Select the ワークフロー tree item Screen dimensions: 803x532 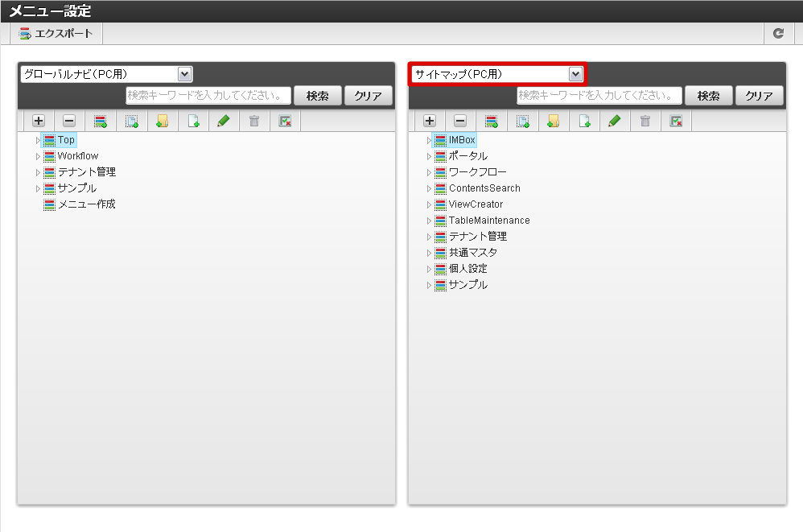(478, 172)
